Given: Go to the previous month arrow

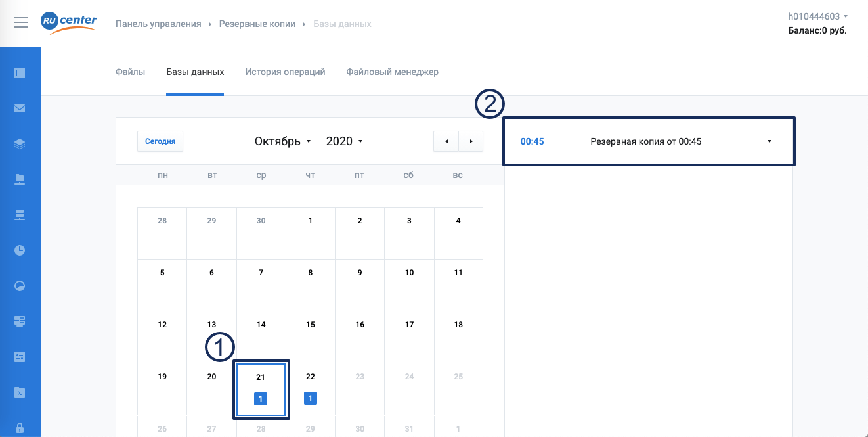Looking at the screenshot, I should [446, 141].
